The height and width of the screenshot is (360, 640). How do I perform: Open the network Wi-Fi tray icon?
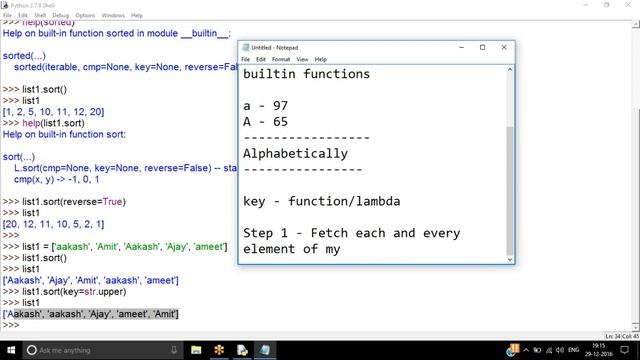(x=549, y=350)
